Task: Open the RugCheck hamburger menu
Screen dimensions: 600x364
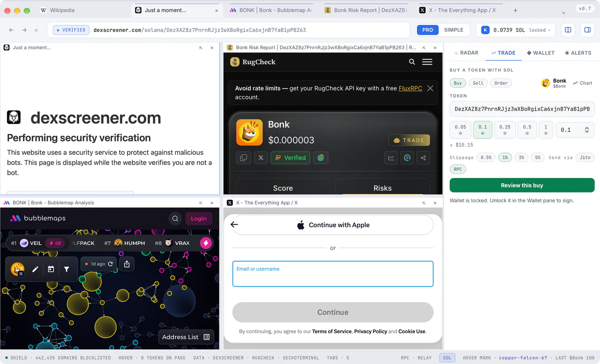Action: pyautogui.click(x=427, y=62)
